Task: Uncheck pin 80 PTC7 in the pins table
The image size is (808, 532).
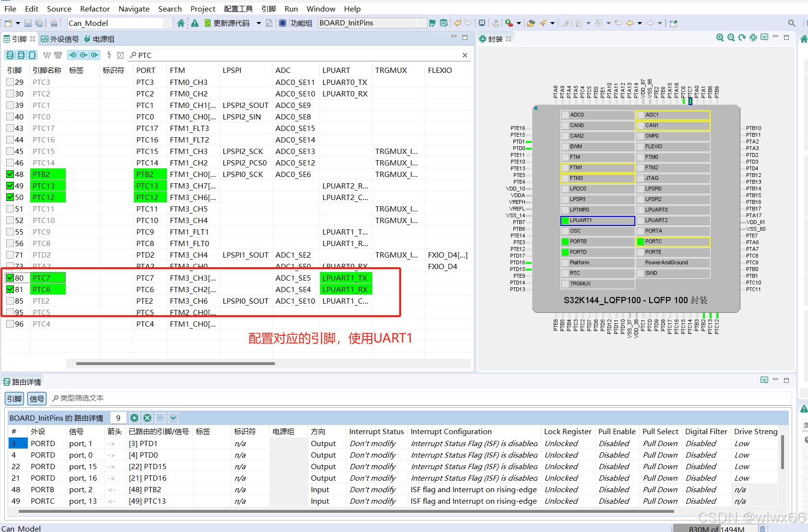Action: coord(10,277)
